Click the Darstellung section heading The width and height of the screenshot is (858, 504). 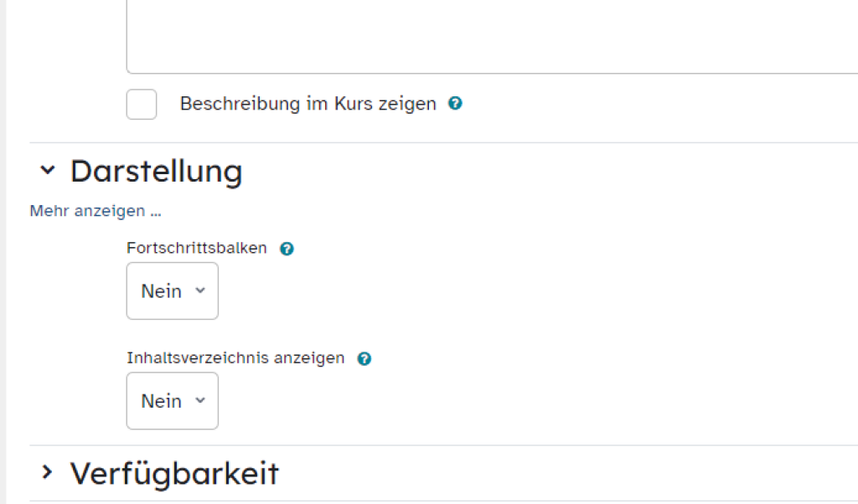(x=157, y=171)
